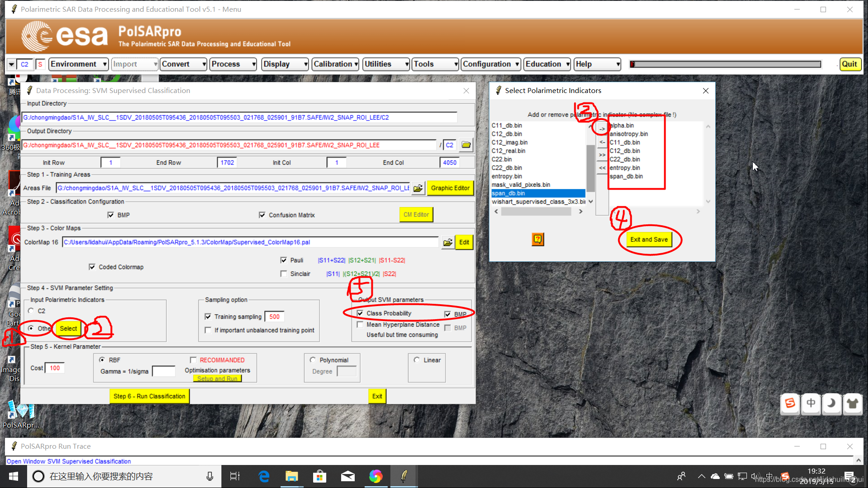The height and width of the screenshot is (488, 868).
Task: Browse for the ColorMap 16 file
Action: (x=448, y=242)
